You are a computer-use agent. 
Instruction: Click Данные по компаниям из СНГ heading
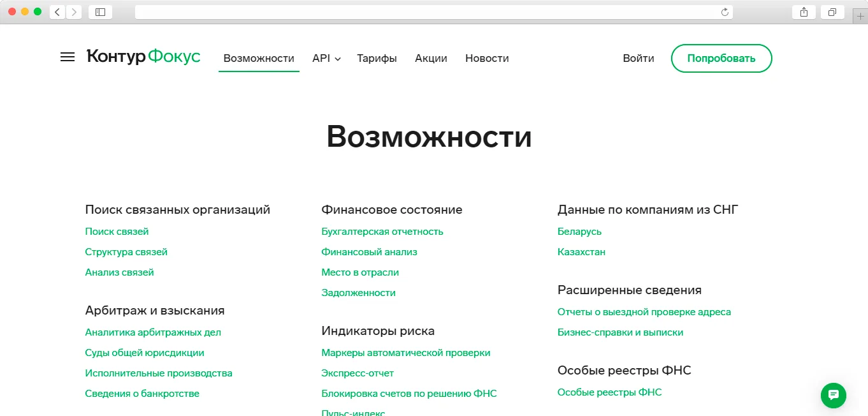point(647,210)
